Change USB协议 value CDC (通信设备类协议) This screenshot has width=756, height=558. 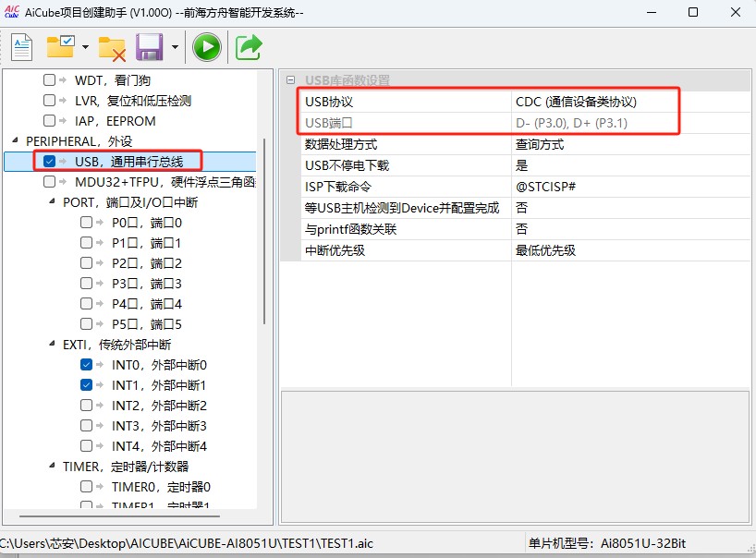tap(630, 102)
